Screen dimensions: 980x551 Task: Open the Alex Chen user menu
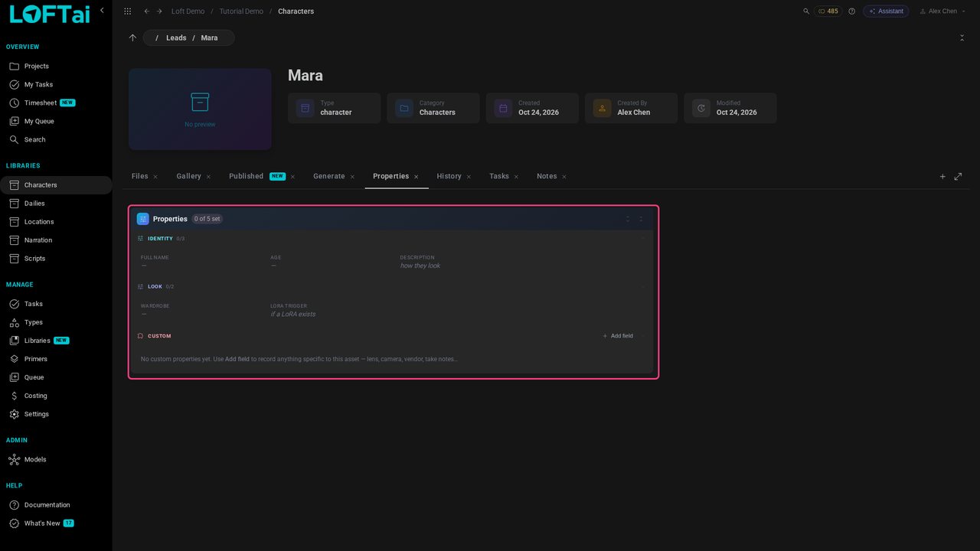pyautogui.click(x=941, y=11)
